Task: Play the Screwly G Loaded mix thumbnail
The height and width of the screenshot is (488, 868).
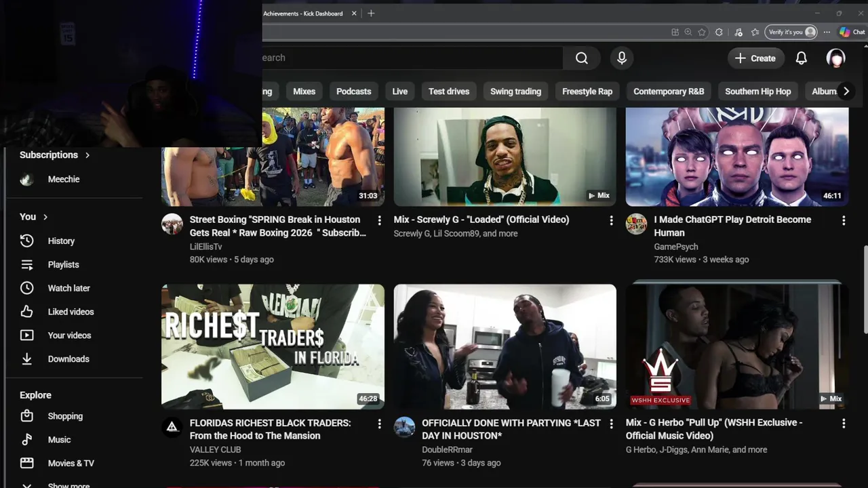Action: pos(505,157)
